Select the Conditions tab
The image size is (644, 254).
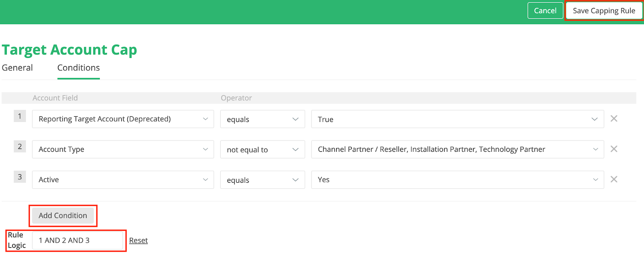coord(78,68)
